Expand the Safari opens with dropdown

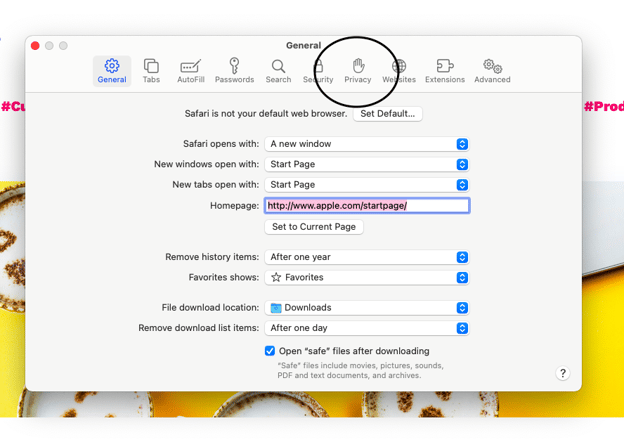(x=367, y=144)
